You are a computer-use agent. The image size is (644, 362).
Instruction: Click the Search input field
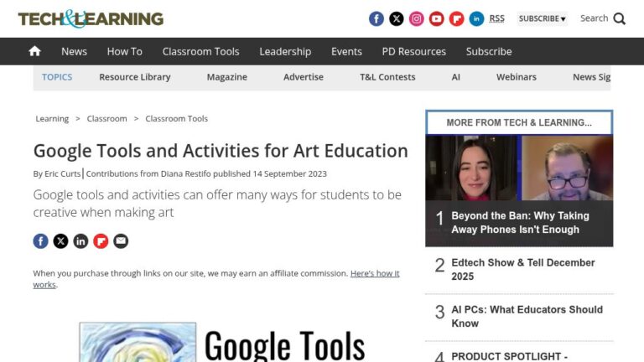coord(594,18)
